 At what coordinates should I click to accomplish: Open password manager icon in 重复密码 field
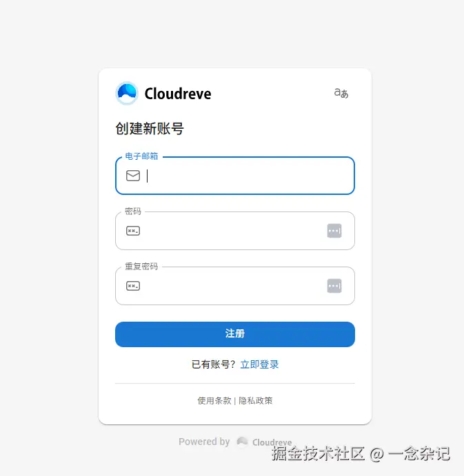point(334,286)
